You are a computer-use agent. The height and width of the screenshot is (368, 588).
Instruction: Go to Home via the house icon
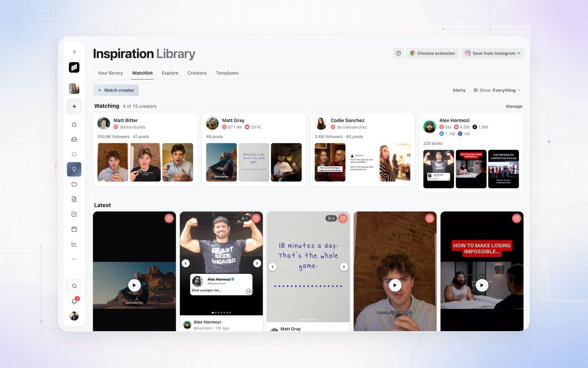[x=74, y=124]
